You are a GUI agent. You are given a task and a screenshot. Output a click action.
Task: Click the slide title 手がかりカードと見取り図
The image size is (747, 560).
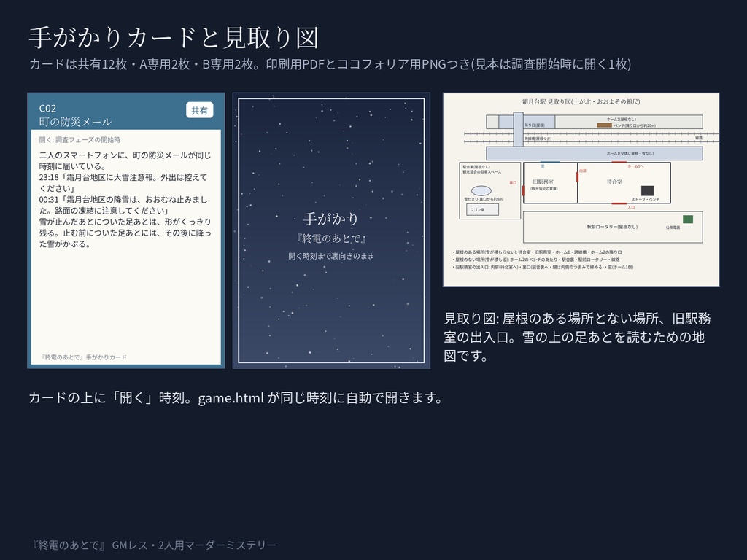click(174, 38)
